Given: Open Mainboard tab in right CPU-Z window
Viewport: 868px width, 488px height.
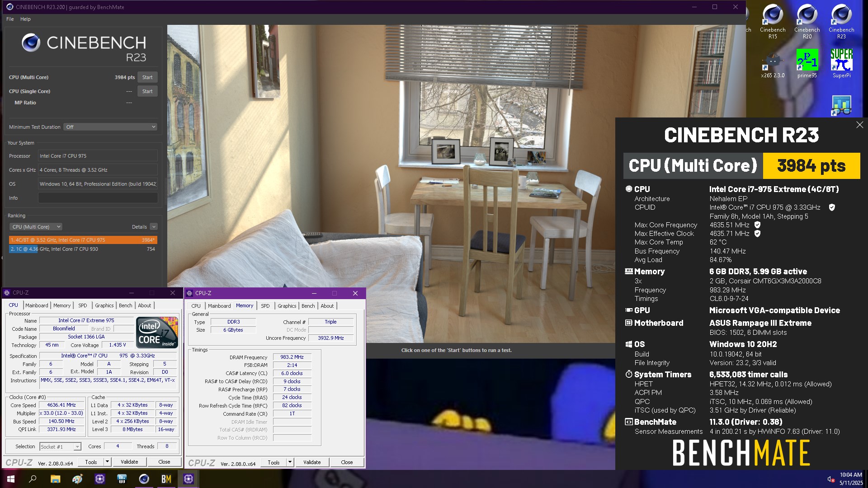Looking at the screenshot, I should pyautogui.click(x=219, y=306).
